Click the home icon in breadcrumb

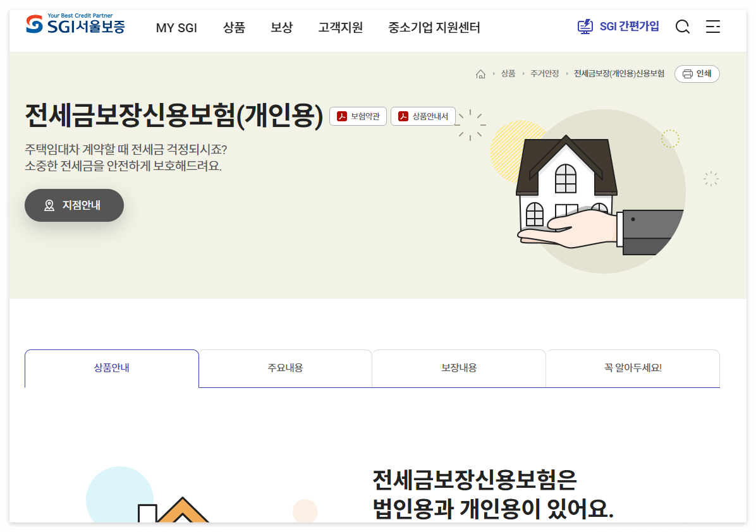pyautogui.click(x=480, y=74)
